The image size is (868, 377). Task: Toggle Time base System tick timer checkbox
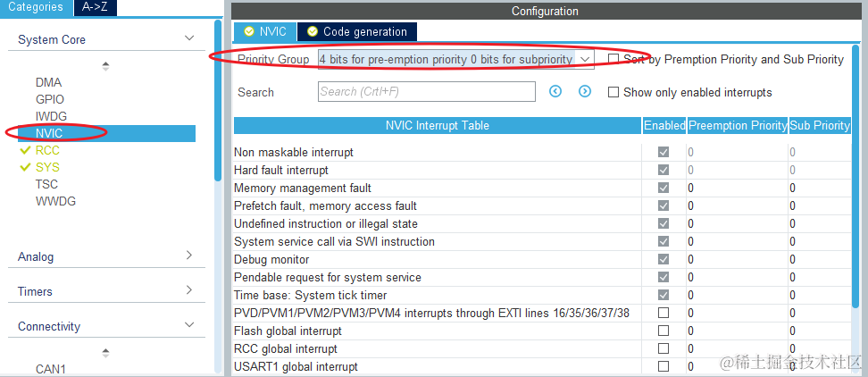pyautogui.click(x=664, y=295)
